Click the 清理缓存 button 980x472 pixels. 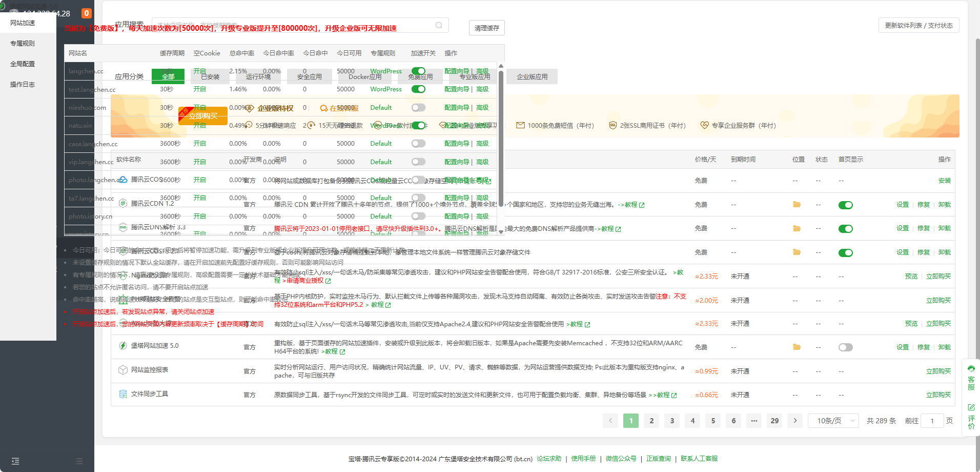[487, 28]
